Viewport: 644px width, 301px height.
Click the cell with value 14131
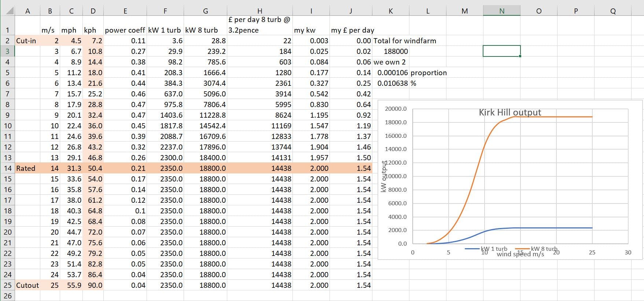click(260, 158)
